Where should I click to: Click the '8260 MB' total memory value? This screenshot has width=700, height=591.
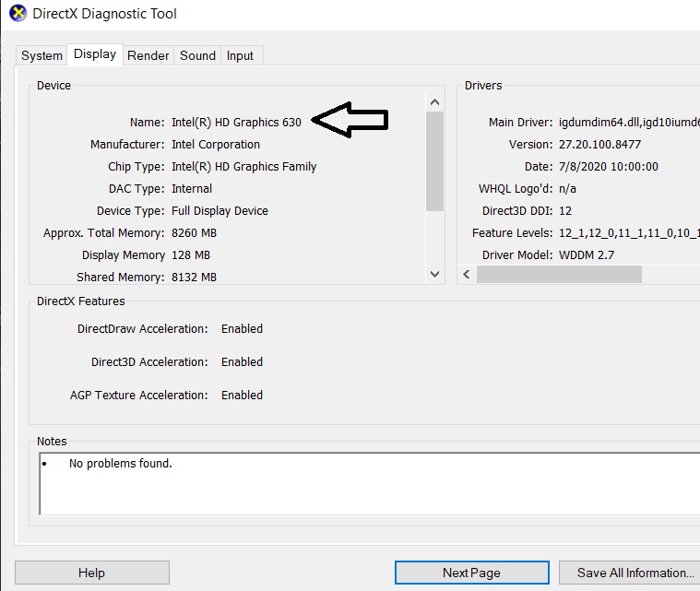click(194, 233)
